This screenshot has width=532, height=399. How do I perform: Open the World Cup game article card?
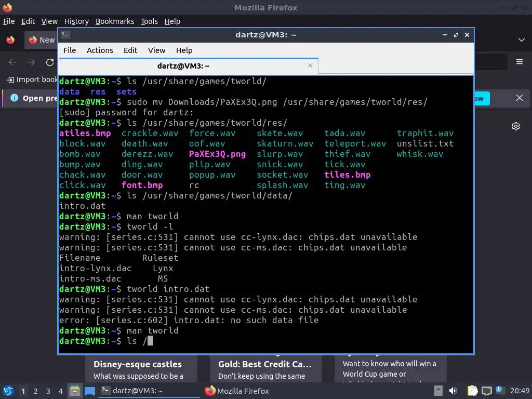391,369
